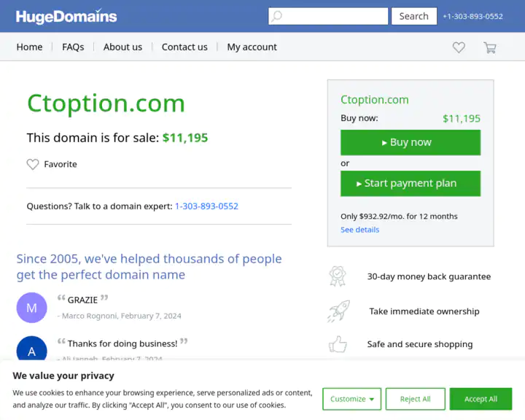
Task: Call the domain expert phone number link
Action: pos(206,206)
